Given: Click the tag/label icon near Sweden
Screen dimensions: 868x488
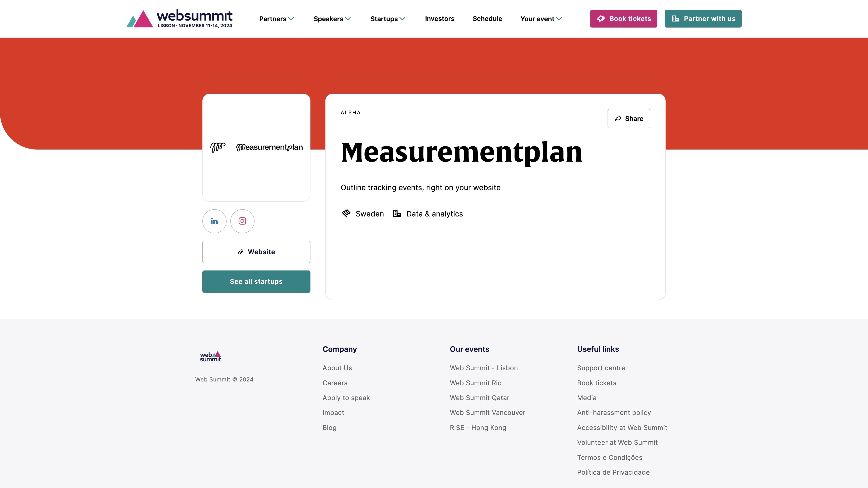Looking at the screenshot, I should [346, 213].
